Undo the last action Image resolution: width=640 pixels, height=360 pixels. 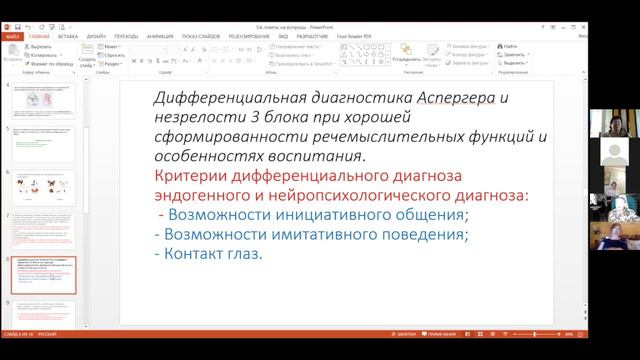click(28, 27)
